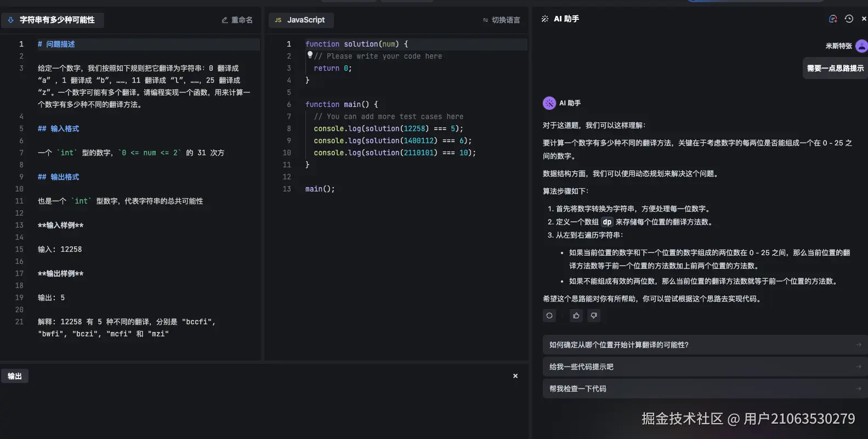Click the 算法步骤如下: line in AI answer

click(x=566, y=191)
